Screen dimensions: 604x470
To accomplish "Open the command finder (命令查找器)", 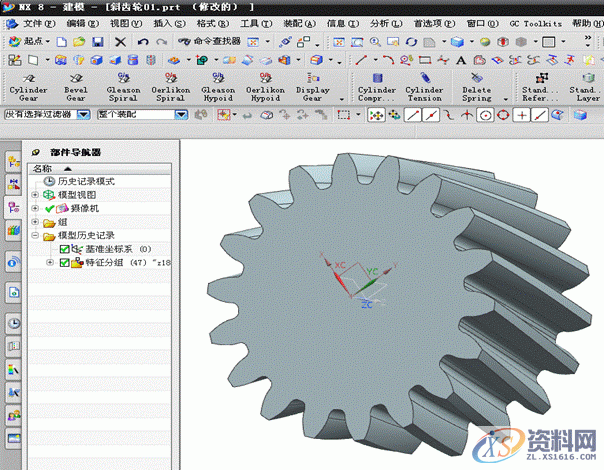I will [x=210, y=42].
